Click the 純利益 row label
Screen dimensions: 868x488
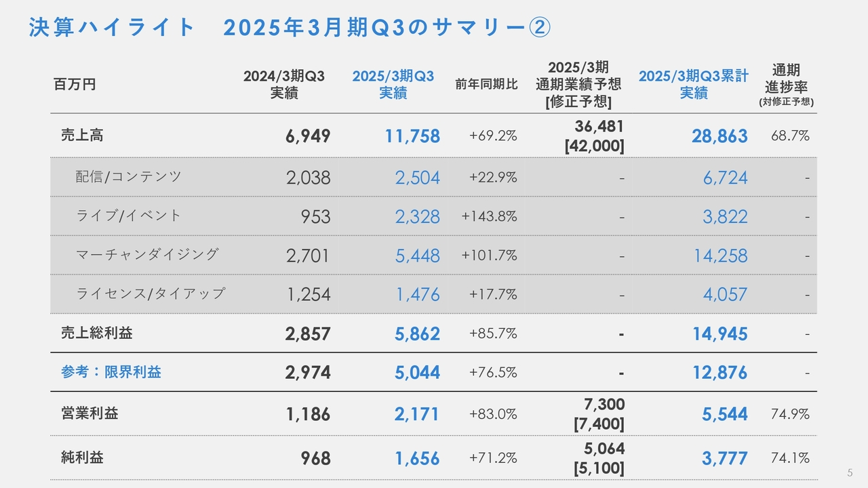pos(82,457)
